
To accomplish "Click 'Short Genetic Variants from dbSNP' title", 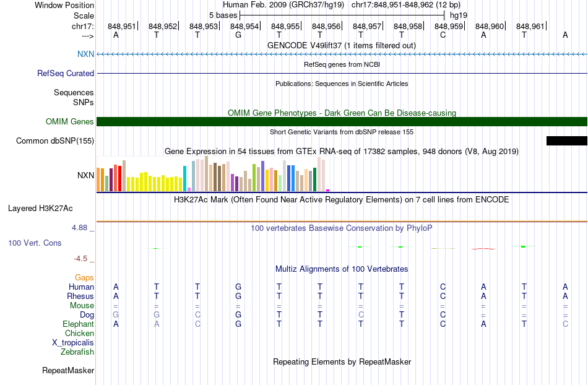I will (342, 132).
